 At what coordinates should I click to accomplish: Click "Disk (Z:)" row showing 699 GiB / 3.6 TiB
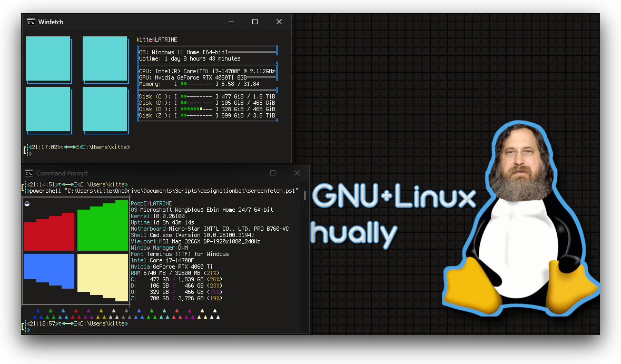207,116
